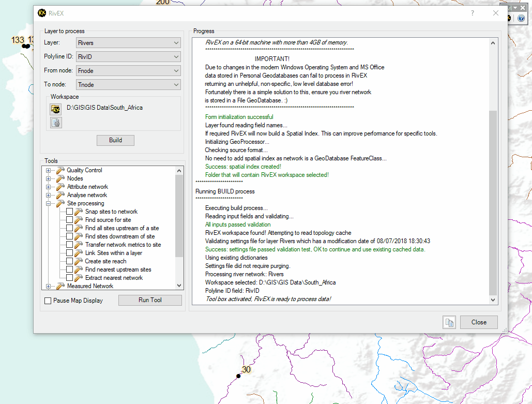Select the Find nearest upstream sites label
The height and width of the screenshot is (404, 532).
click(x=118, y=269)
